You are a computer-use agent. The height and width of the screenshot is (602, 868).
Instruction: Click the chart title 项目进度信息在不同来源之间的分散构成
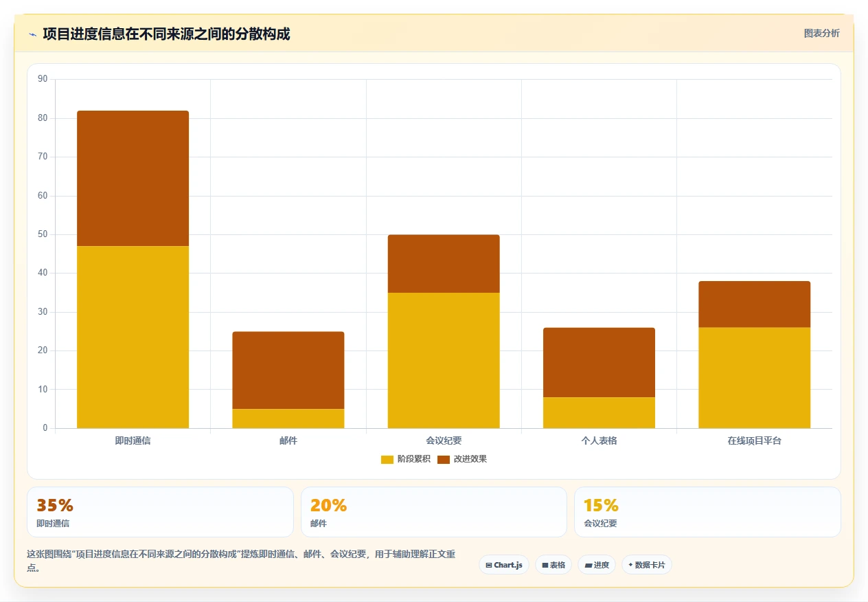click(x=166, y=34)
